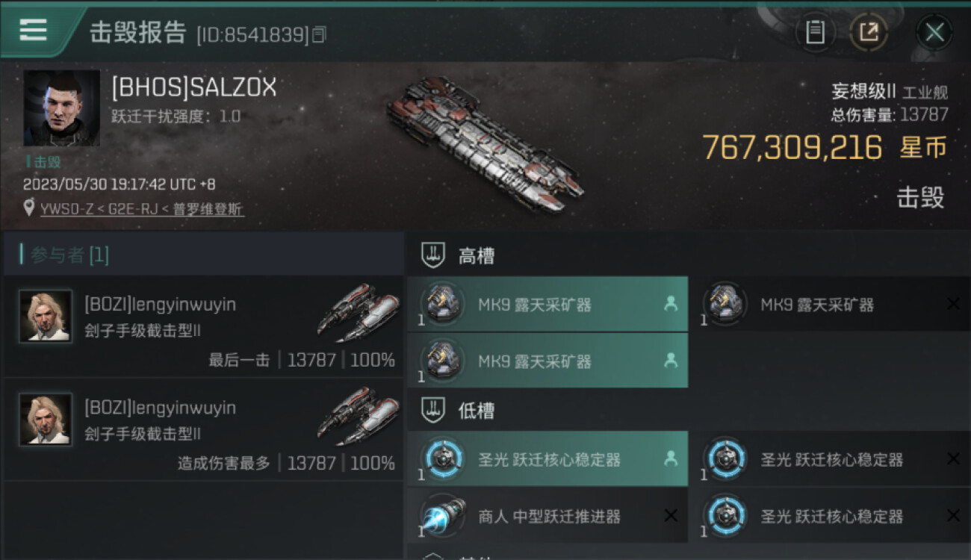
Task: Open lengyinwuyin top damage attacker entry
Action: pyautogui.click(x=203, y=429)
